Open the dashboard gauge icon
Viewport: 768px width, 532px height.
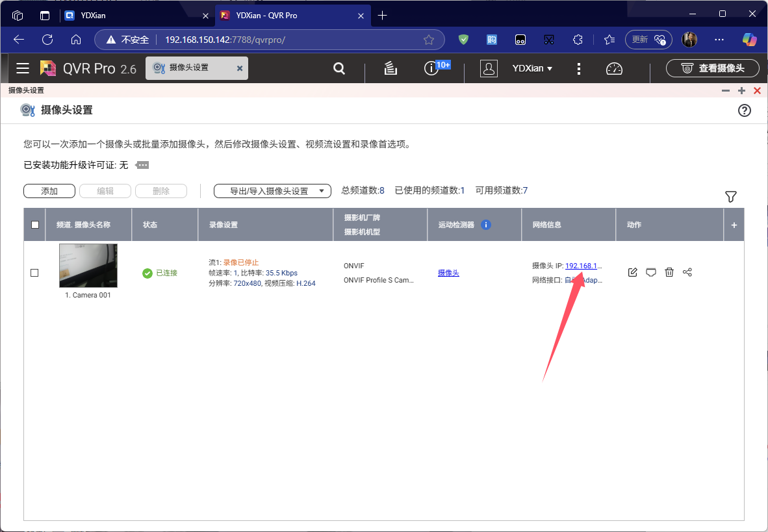(x=614, y=69)
